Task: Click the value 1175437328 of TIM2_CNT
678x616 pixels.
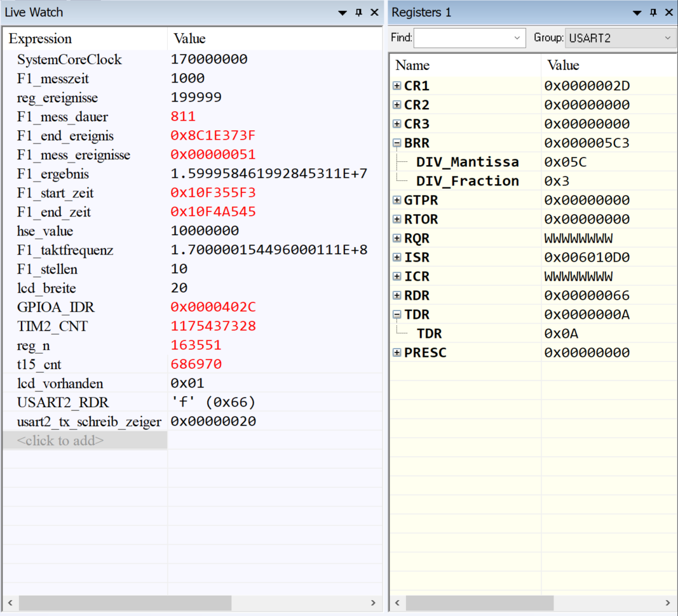Action: 213,326
